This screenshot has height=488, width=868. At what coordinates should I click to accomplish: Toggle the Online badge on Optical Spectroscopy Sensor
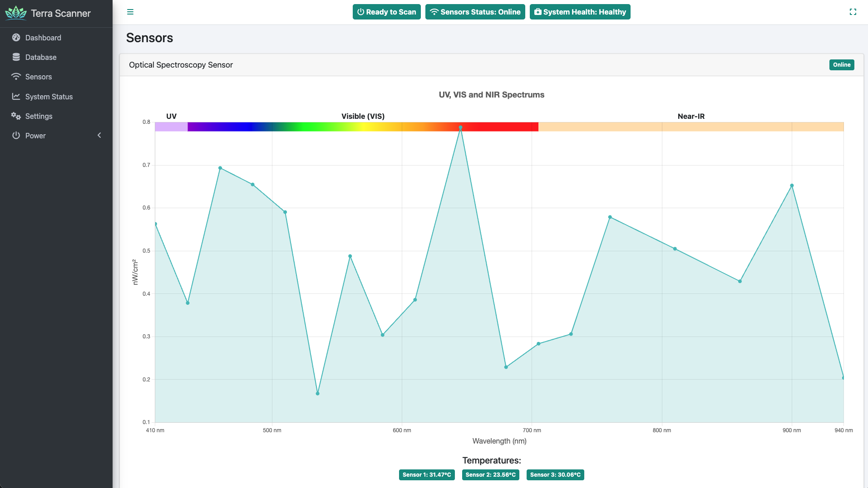(841, 65)
